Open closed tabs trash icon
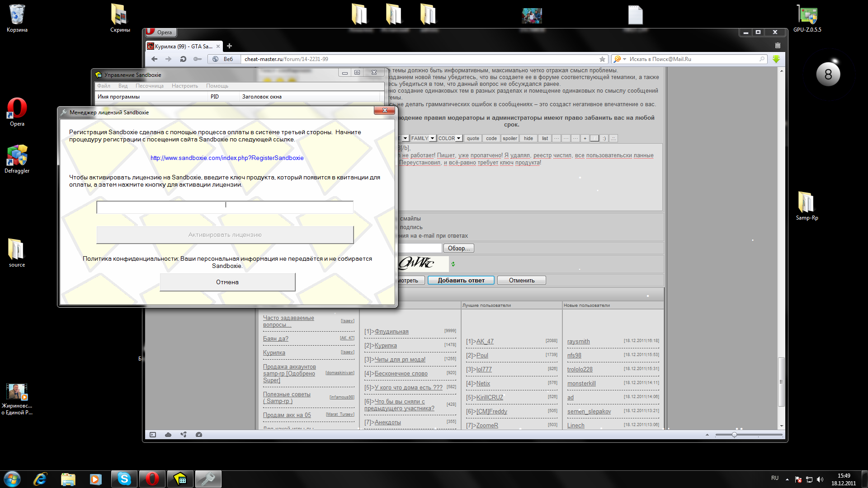This screenshot has width=868, height=488. pyautogui.click(x=778, y=46)
